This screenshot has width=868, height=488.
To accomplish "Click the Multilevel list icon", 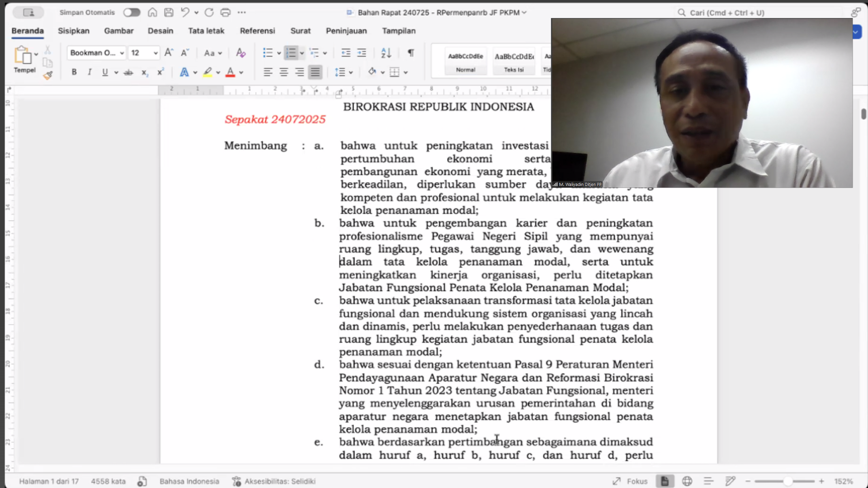I will point(315,53).
